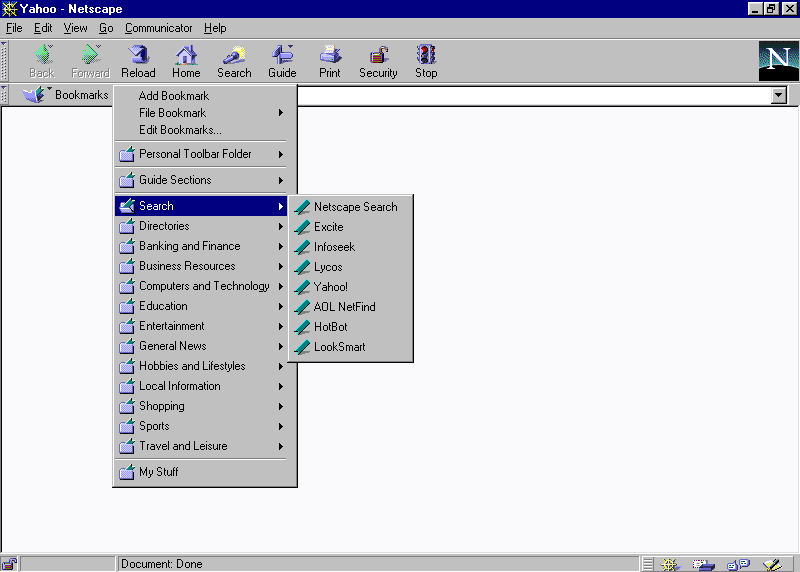Expand the File Bookmark submenu
The width and height of the screenshot is (800, 572).
pos(201,113)
